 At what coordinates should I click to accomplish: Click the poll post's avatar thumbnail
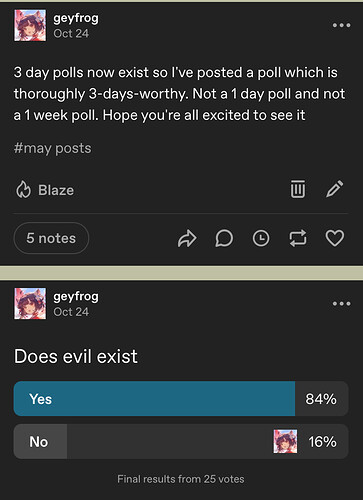pos(30,304)
